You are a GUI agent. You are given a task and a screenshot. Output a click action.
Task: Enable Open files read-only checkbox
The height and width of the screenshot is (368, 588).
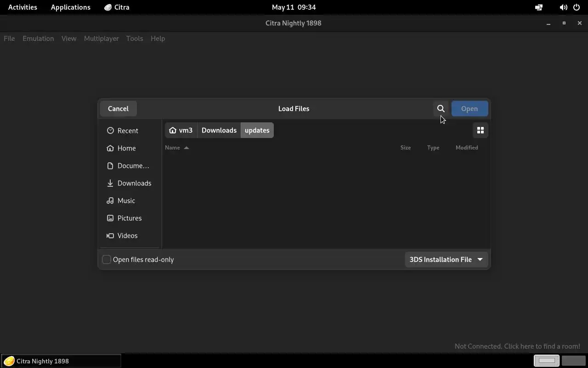[107, 259]
